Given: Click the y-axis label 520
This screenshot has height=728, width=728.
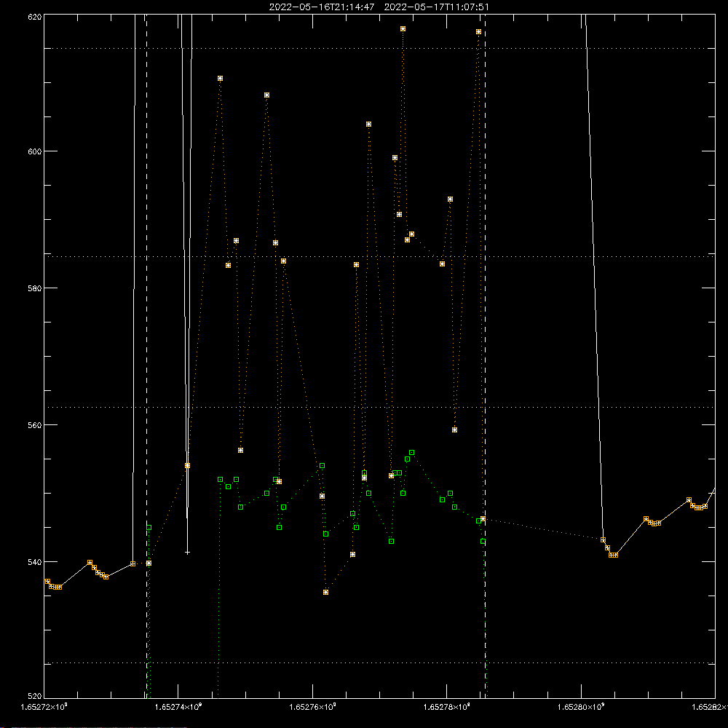Looking at the screenshot, I should pos(35,696).
